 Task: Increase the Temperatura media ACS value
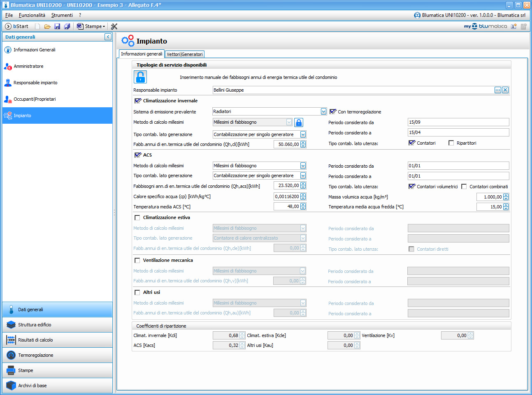coord(303,205)
